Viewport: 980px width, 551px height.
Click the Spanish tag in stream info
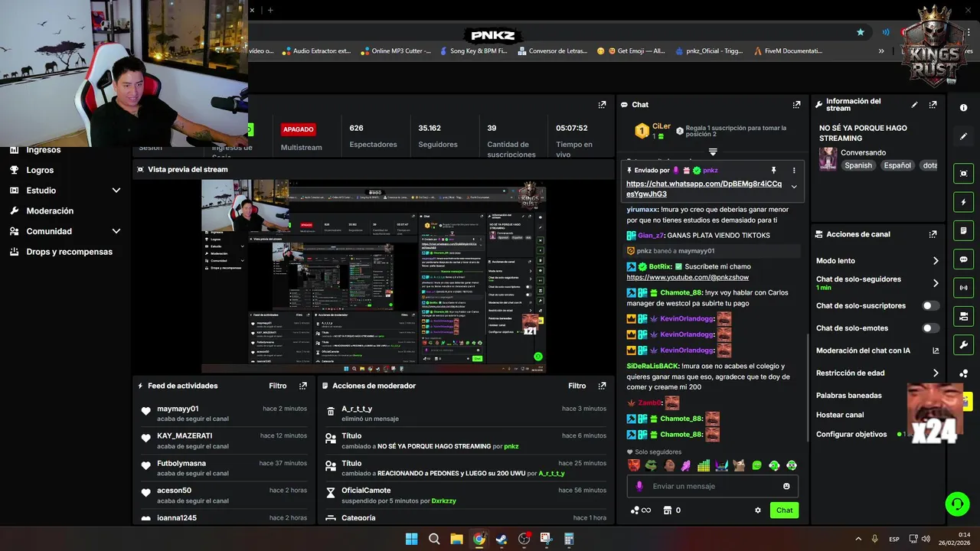point(858,165)
